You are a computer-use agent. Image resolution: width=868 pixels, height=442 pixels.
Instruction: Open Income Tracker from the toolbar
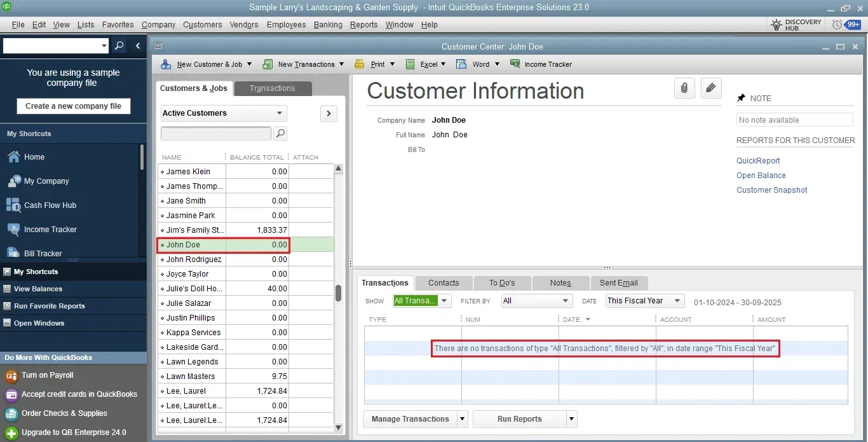coord(541,64)
